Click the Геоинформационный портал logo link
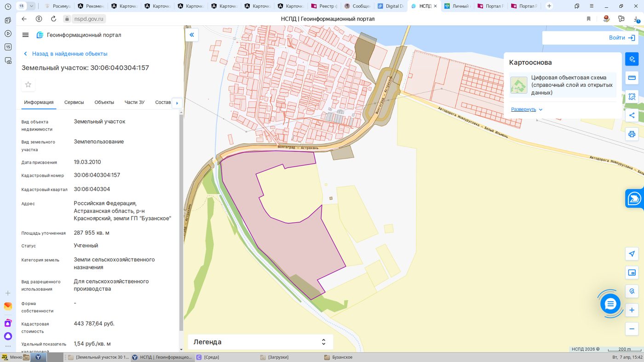The height and width of the screenshot is (362, 644). tap(79, 35)
